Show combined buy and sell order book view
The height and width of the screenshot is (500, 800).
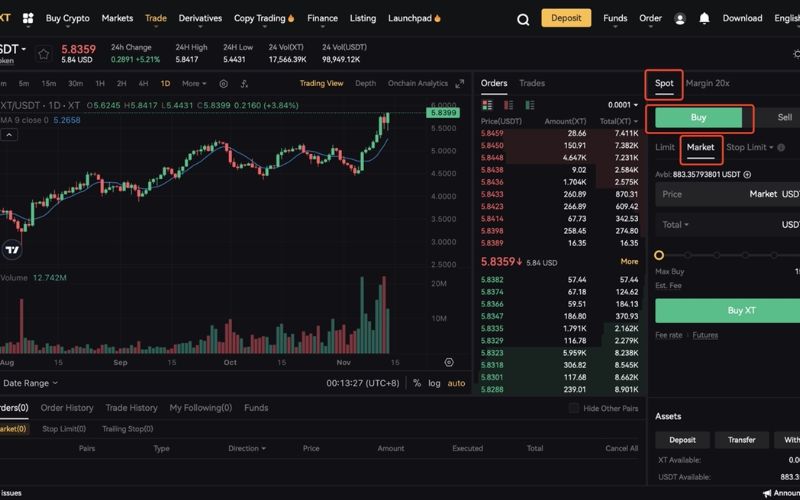(487, 105)
